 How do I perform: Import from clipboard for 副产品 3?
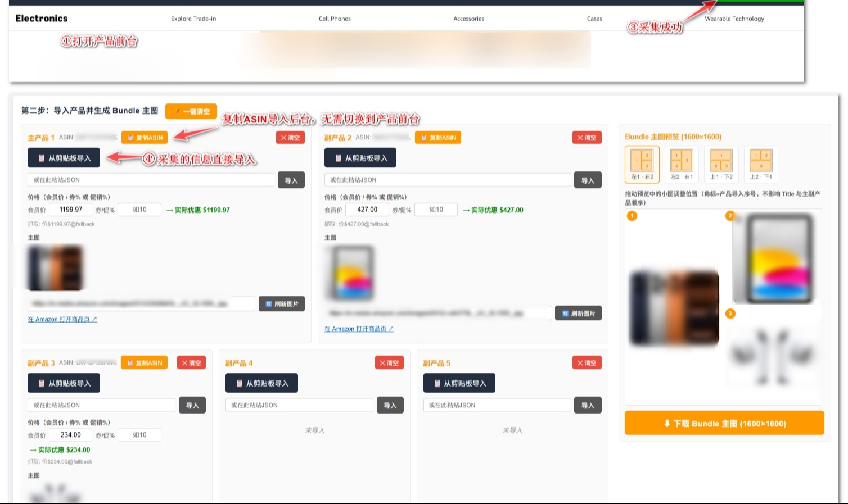(x=64, y=383)
